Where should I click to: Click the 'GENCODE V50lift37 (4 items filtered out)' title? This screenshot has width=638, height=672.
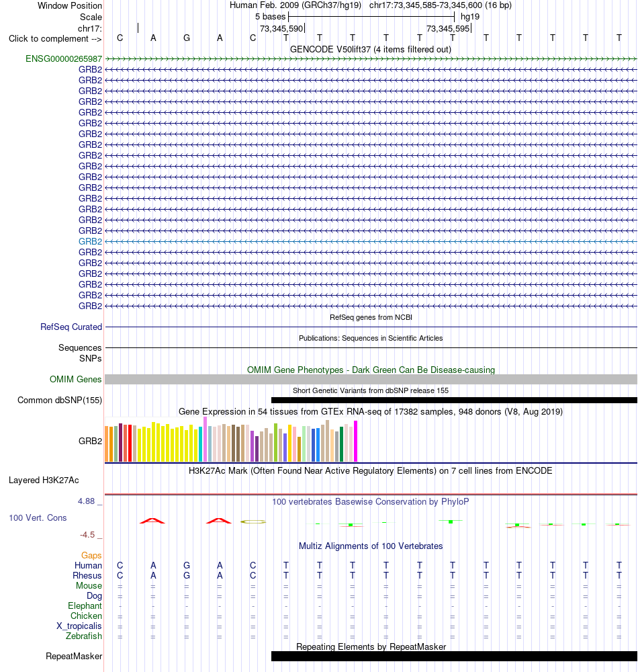371,50
